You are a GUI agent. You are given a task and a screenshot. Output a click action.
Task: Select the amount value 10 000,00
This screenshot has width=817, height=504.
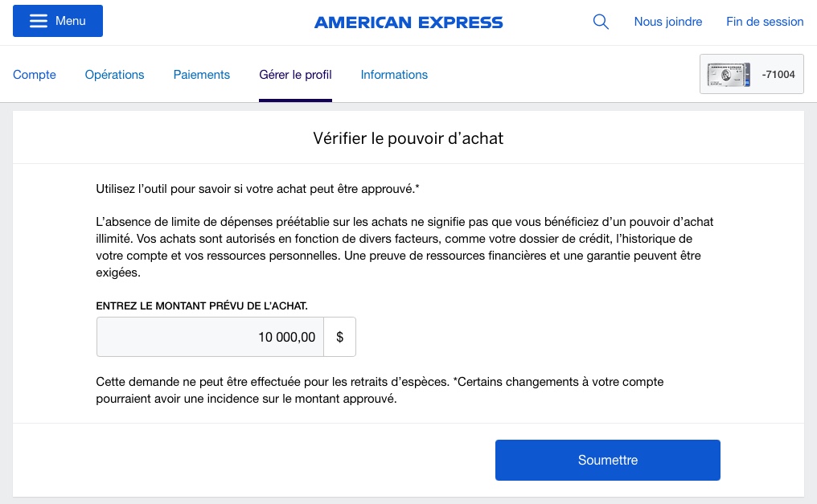tap(286, 336)
